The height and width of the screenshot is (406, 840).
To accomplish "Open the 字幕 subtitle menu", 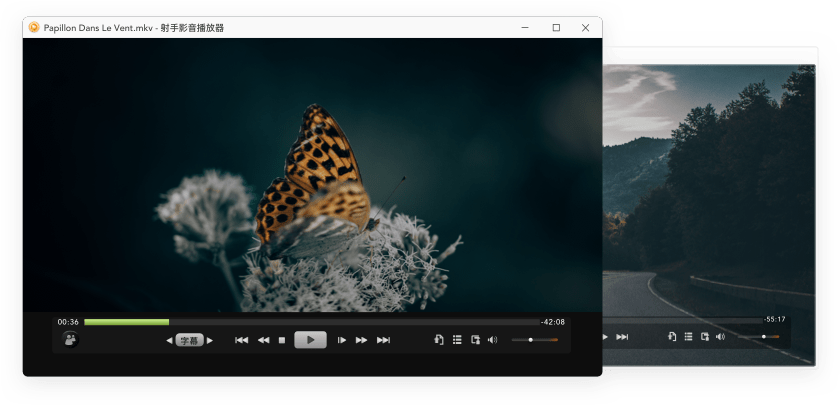I will [189, 341].
